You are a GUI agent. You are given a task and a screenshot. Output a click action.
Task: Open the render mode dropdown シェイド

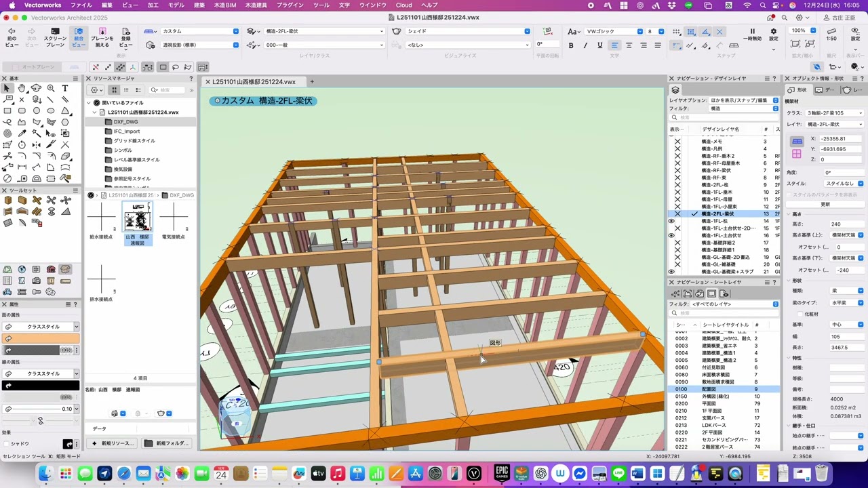click(467, 31)
